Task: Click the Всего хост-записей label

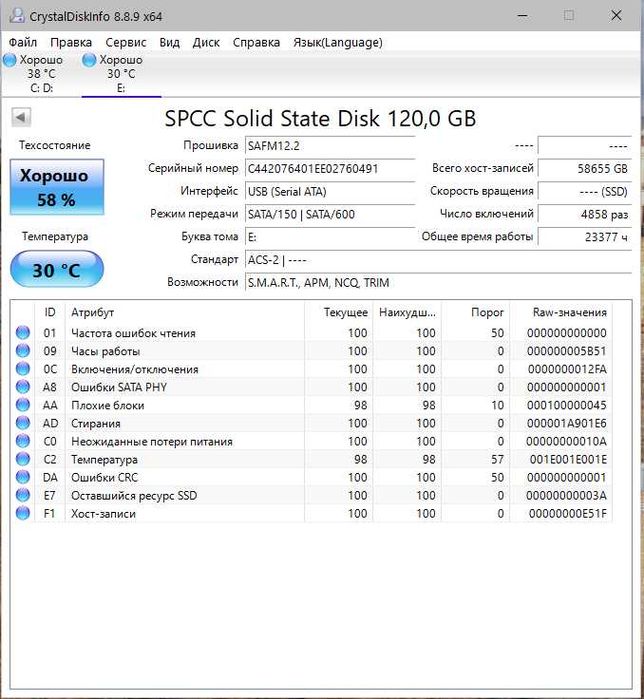Action: [x=483, y=168]
